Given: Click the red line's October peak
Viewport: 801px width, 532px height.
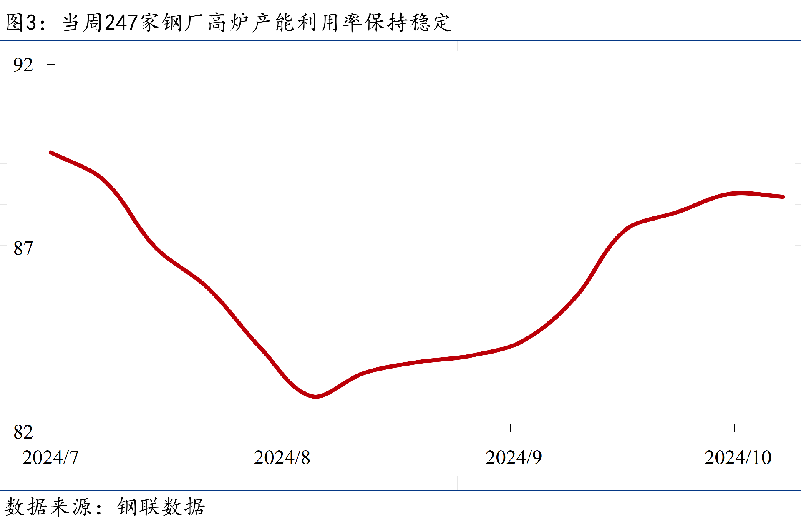Looking at the screenshot, I should click(x=741, y=193).
